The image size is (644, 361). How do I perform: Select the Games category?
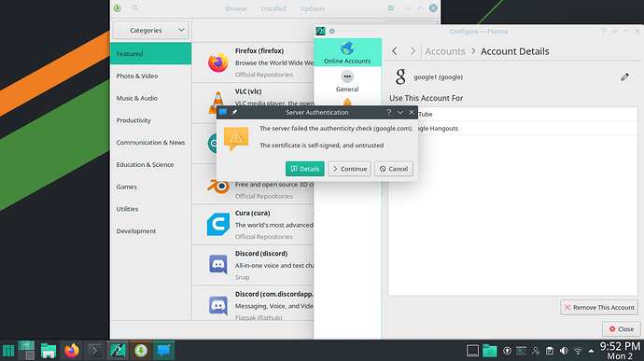(150, 187)
